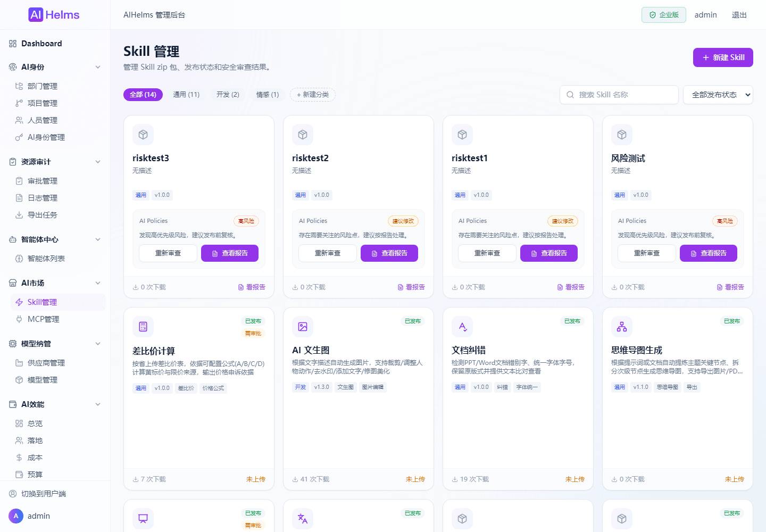The height and width of the screenshot is (532, 766).
Task: Focus the 搜索 Skill 名称 search field
Action: click(x=619, y=95)
